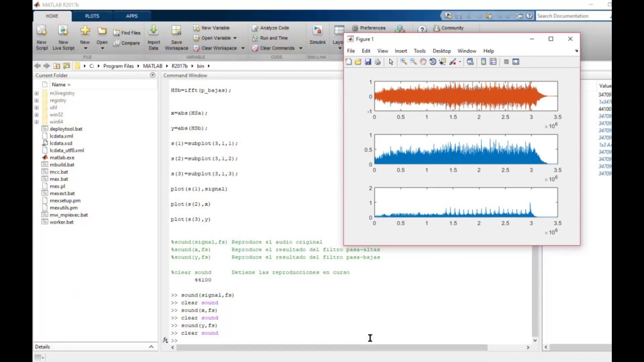This screenshot has width=644, height=362.
Task: Select the Rotate 3D tool
Action: click(x=433, y=62)
